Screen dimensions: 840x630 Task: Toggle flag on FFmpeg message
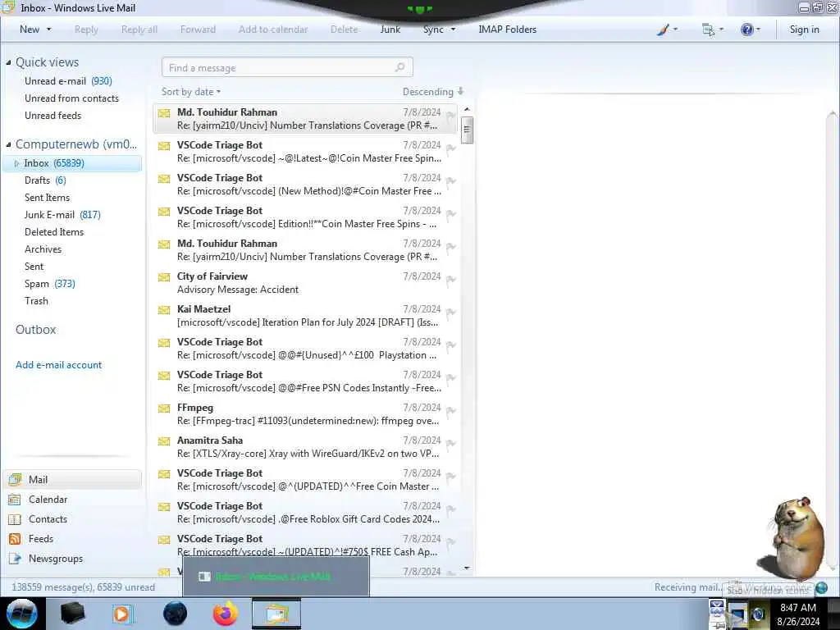click(450, 412)
